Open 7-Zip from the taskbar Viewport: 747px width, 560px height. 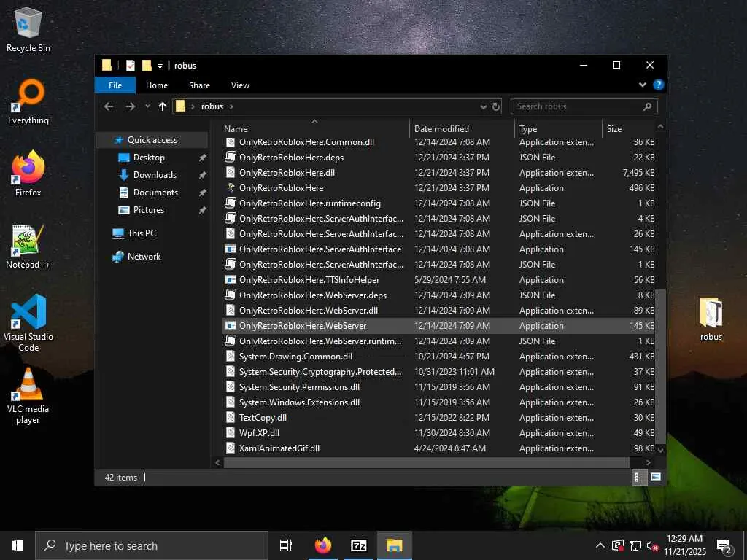click(x=358, y=545)
